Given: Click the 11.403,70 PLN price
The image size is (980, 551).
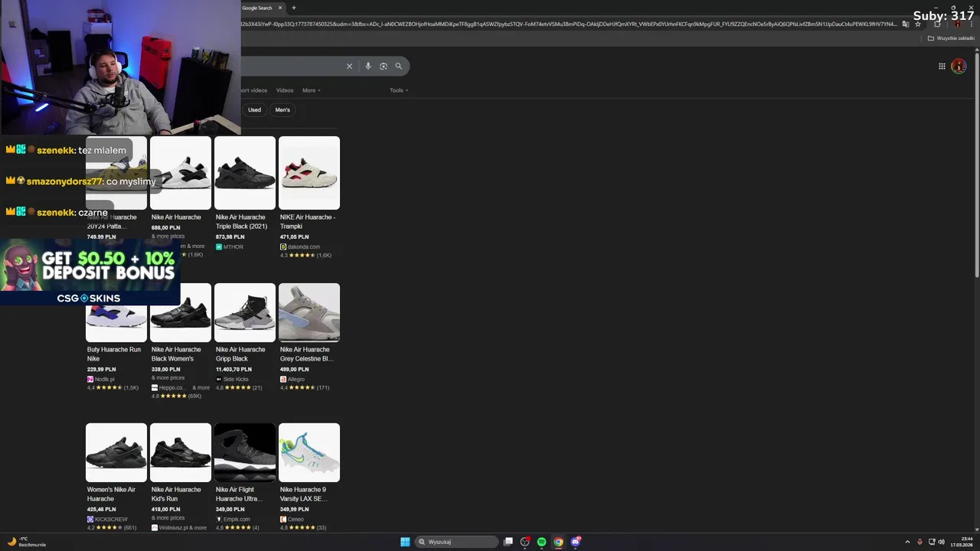Looking at the screenshot, I should click(234, 369).
